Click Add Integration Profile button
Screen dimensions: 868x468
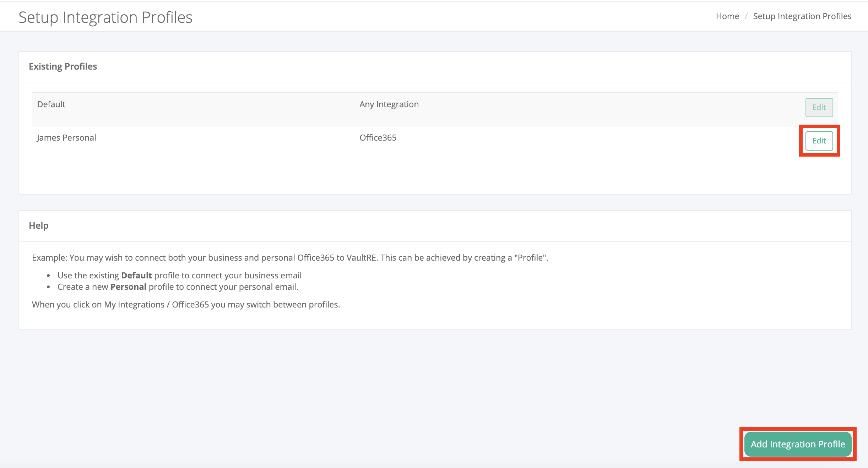[x=798, y=444]
